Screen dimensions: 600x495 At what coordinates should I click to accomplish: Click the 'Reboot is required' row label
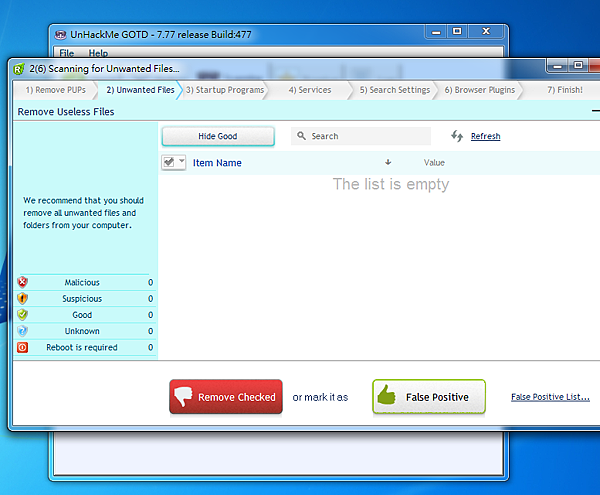[x=82, y=347]
